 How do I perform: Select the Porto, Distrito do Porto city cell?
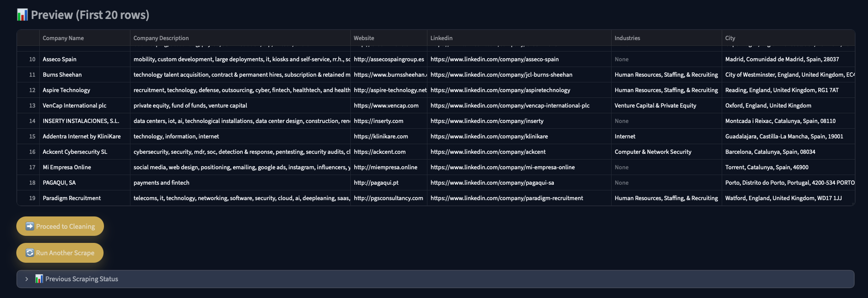coord(788,183)
